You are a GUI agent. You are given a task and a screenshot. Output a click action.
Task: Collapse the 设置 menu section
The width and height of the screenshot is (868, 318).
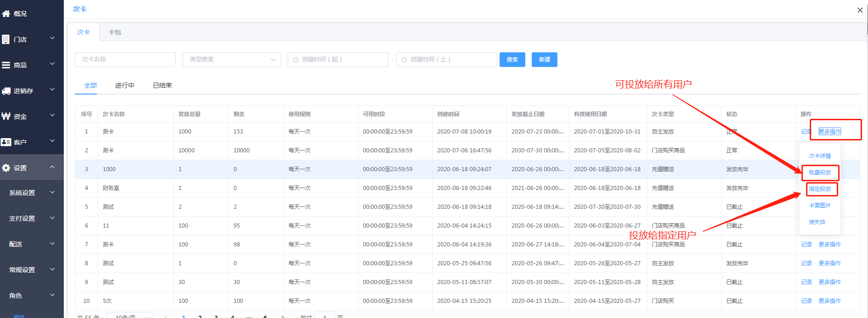click(52, 167)
